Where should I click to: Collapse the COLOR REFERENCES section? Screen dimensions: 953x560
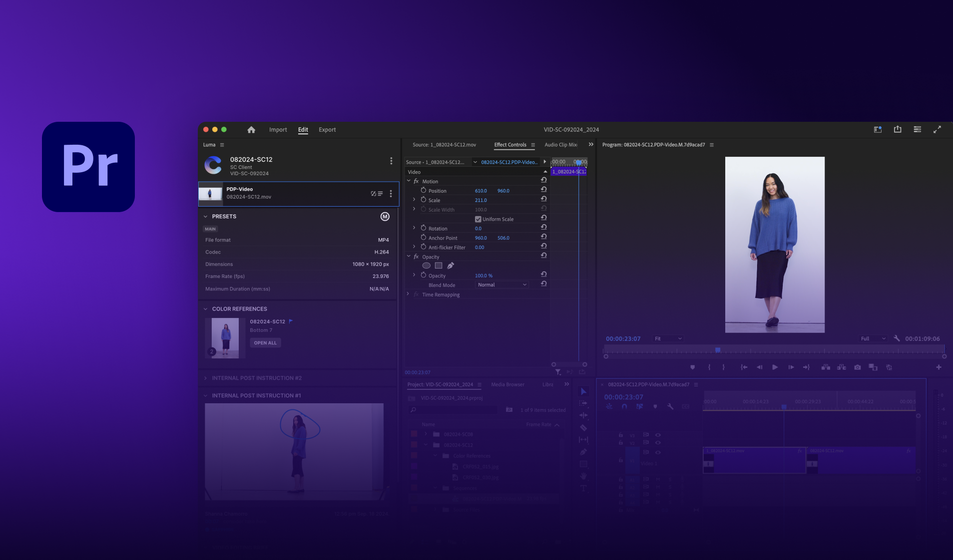(x=205, y=309)
